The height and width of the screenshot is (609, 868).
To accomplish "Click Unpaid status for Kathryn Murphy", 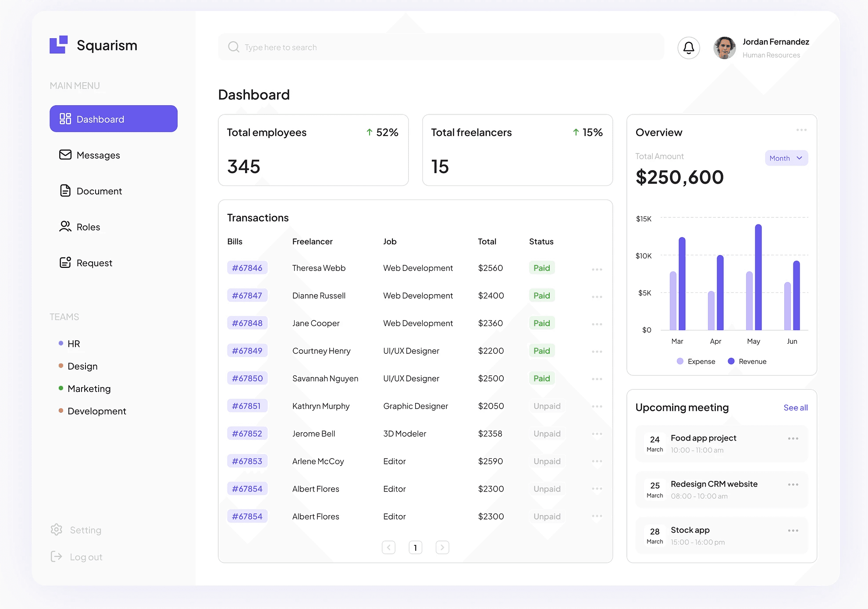I will click(x=547, y=406).
